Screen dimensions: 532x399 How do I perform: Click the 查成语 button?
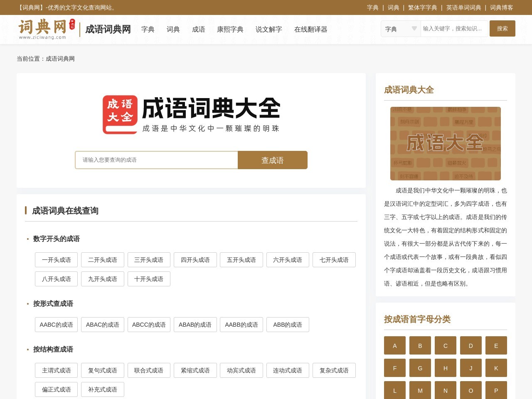point(273,160)
